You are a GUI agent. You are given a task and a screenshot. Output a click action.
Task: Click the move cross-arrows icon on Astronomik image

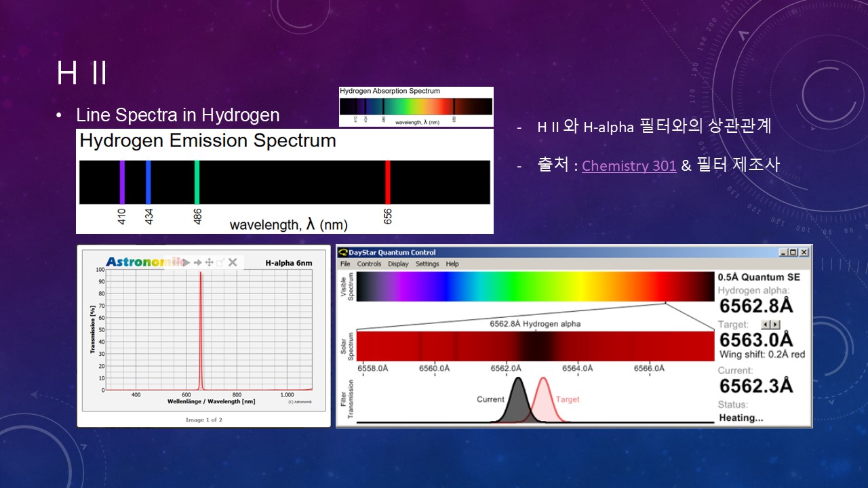210,262
